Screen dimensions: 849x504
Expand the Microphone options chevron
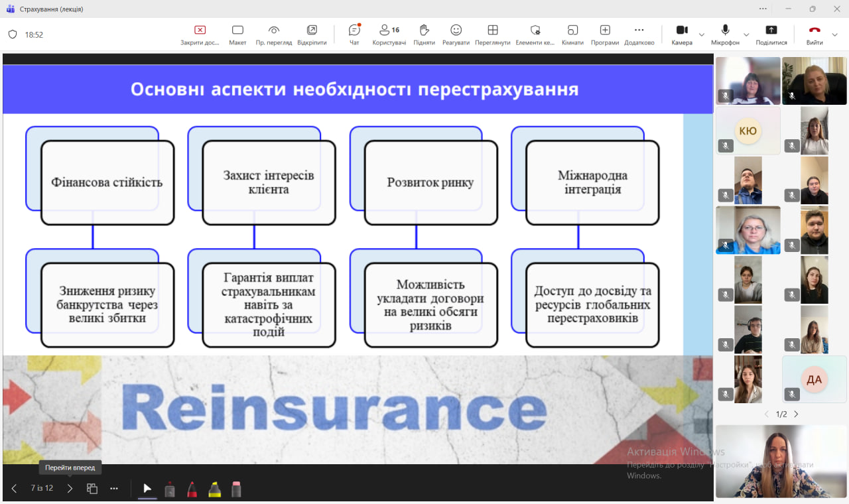click(x=746, y=34)
